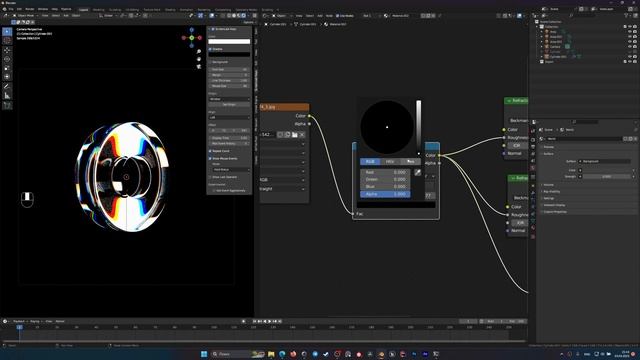Open image folder icon on image texture node
Image resolution: width=640 pixels, height=360 pixels.
click(x=295, y=134)
